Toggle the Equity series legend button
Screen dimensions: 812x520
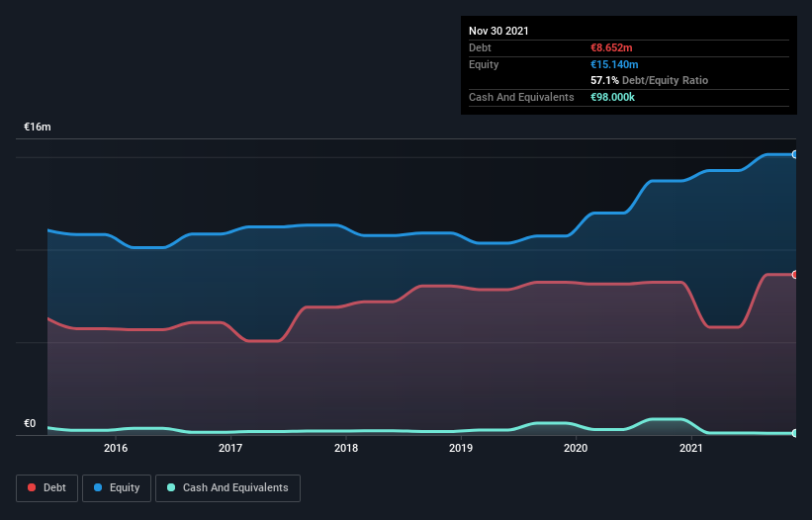117,488
